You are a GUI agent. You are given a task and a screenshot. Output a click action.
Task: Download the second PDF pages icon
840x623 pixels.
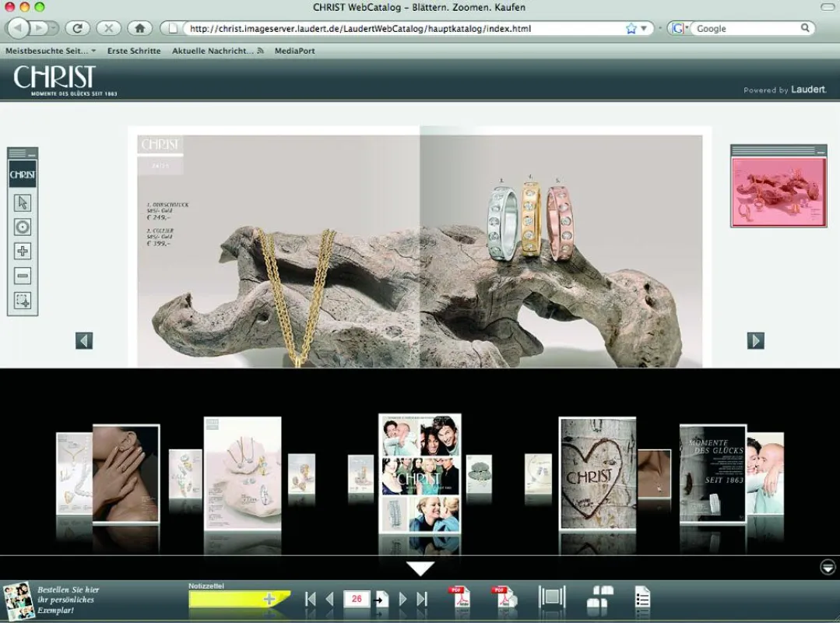(504, 597)
